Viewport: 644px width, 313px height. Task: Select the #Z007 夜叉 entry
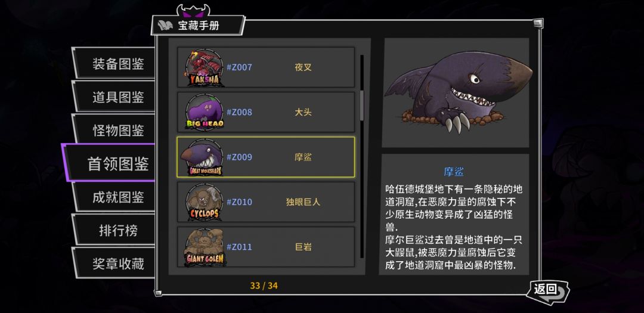(x=266, y=67)
